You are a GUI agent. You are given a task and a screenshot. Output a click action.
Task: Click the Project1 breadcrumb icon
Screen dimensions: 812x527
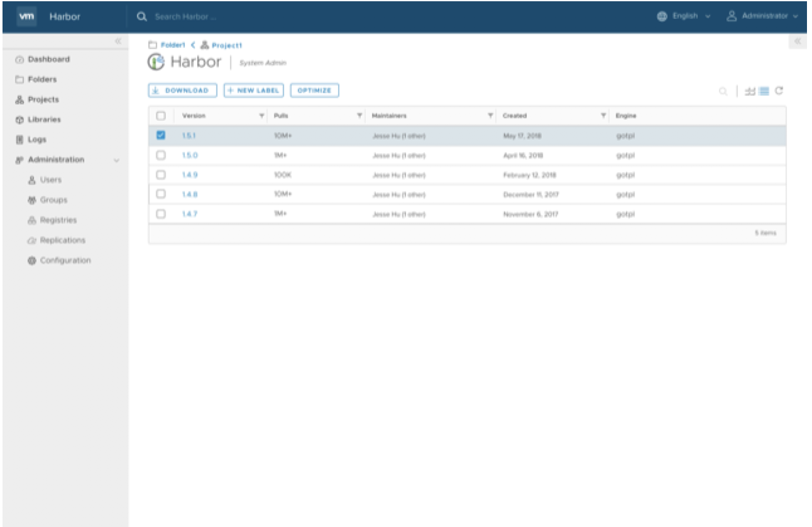click(205, 45)
